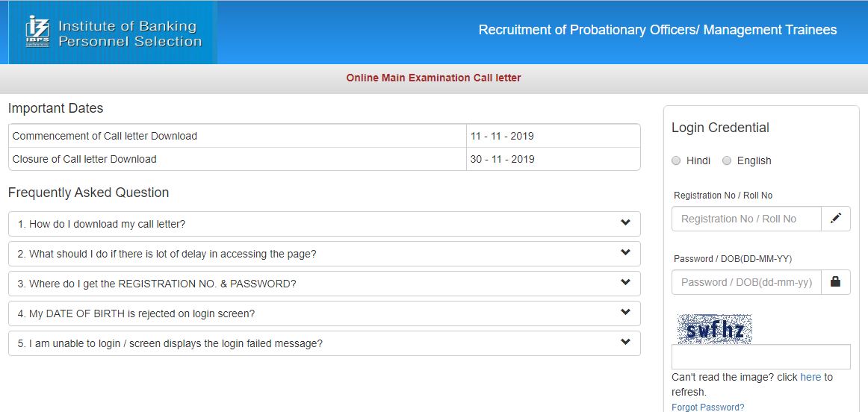The width and height of the screenshot is (868, 412).
Task: Click the captcha image showing swfhz
Action: click(714, 329)
